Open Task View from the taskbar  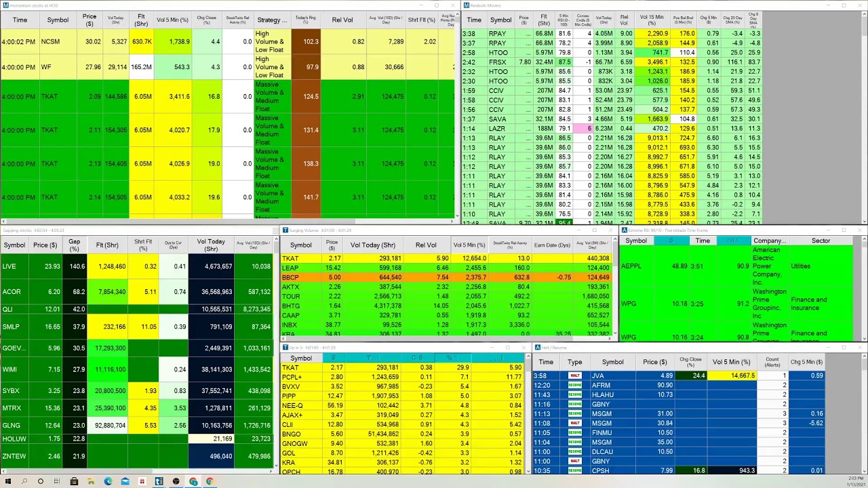[58, 481]
